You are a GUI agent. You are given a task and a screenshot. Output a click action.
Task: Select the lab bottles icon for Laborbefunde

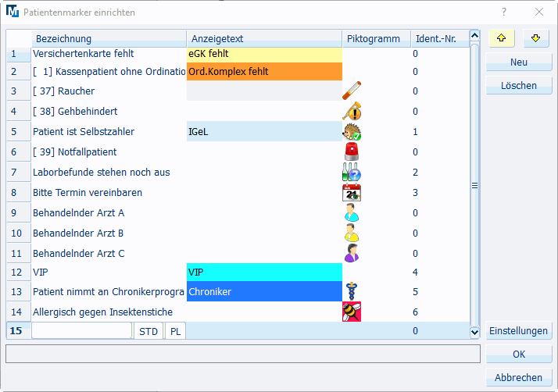[x=352, y=173]
